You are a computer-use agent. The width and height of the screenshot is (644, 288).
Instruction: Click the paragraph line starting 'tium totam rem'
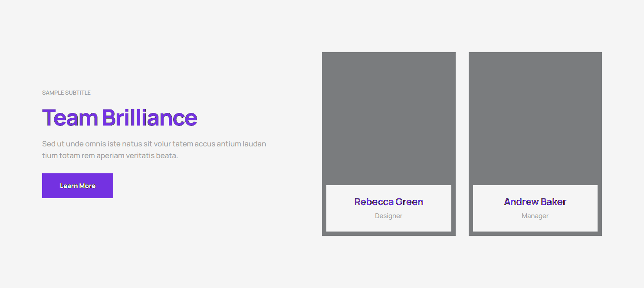(110, 156)
